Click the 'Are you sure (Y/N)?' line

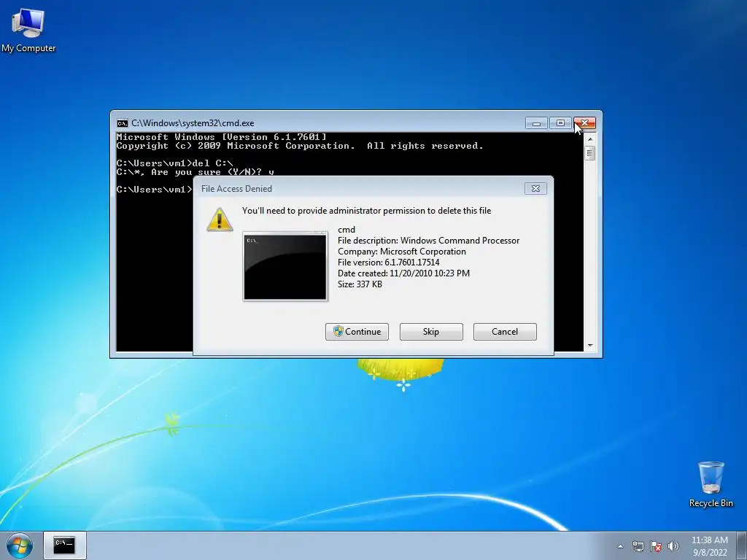point(195,172)
